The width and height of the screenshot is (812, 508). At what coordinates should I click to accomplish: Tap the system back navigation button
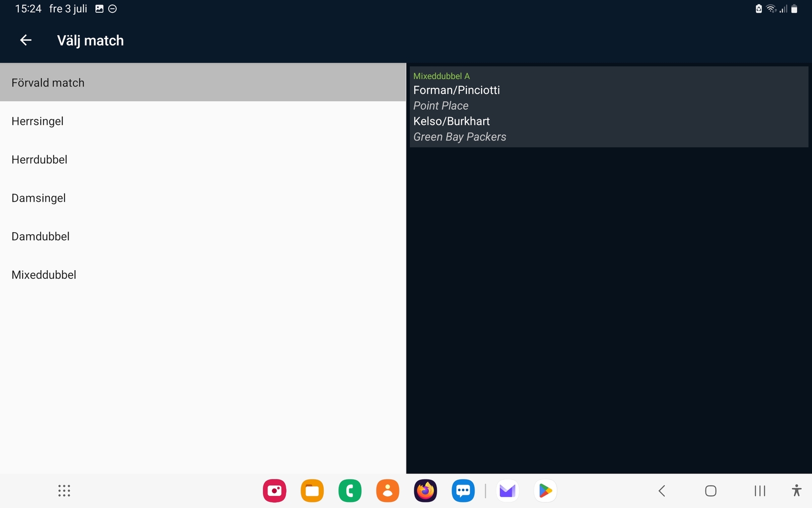tap(662, 491)
